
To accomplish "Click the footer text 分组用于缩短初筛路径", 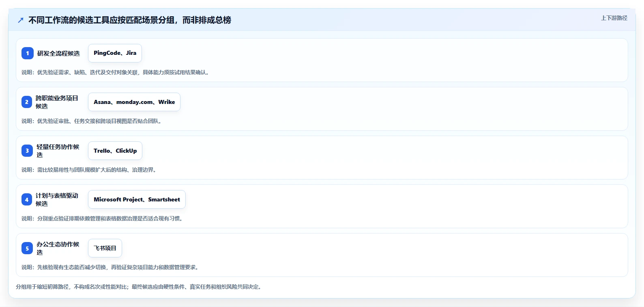I will point(42,287).
